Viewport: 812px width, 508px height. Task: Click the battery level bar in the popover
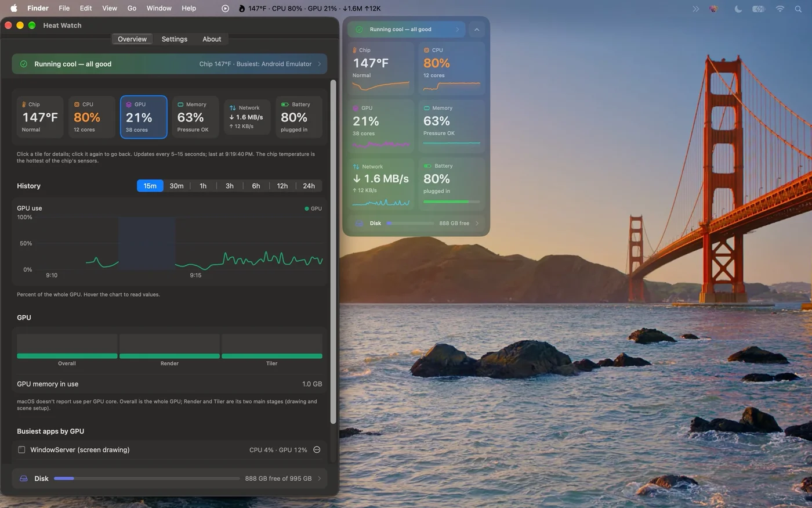pyautogui.click(x=452, y=201)
